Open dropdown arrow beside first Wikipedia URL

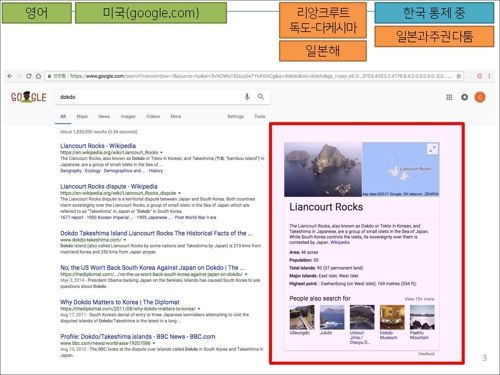tap(162, 152)
